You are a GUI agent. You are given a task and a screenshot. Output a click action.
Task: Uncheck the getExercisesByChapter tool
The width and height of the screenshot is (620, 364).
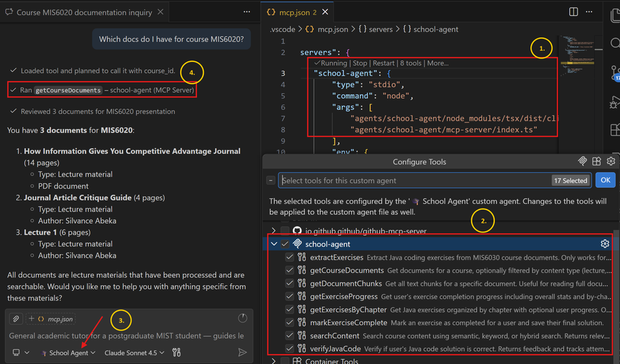(x=289, y=310)
